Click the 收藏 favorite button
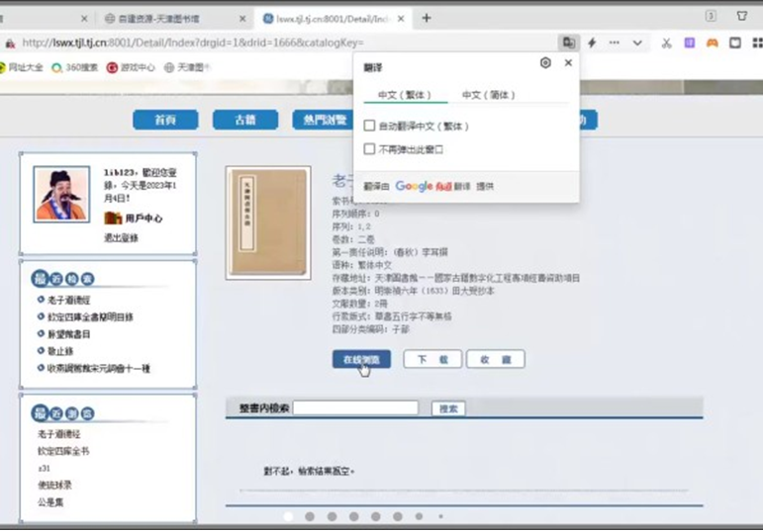The image size is (763, 532). (495, 360)
